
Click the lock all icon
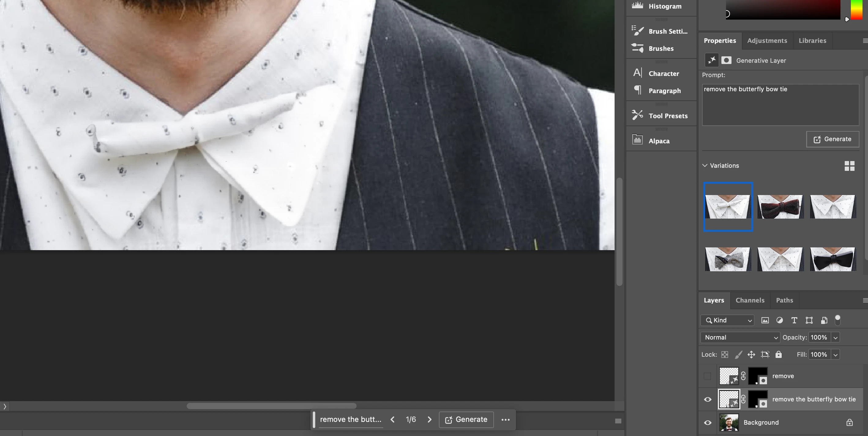[778, 354]
